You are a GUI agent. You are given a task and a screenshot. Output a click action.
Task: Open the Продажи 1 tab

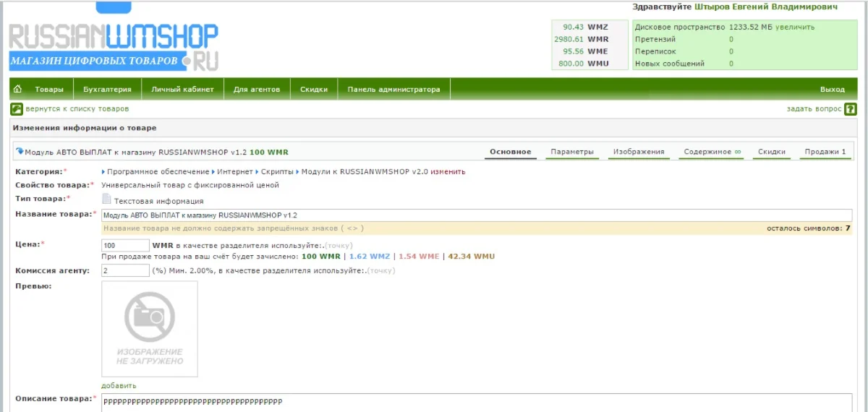825,152
